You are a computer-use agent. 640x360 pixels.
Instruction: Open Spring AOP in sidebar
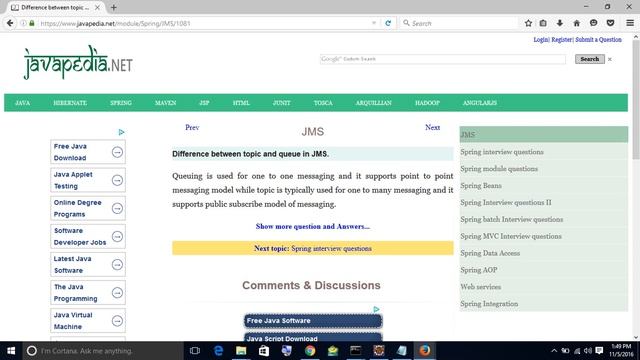(x=478, y=270)
